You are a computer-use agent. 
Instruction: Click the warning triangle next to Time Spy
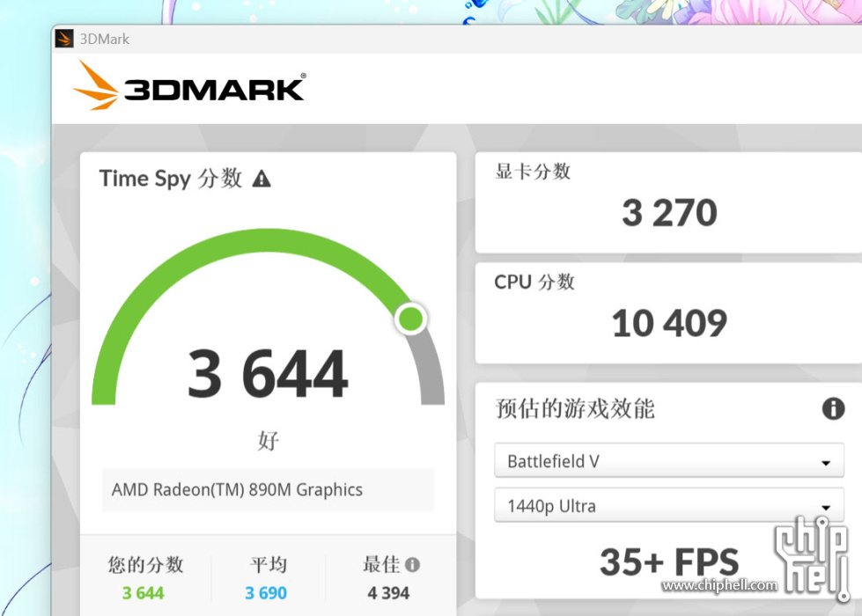coord(262,179)
